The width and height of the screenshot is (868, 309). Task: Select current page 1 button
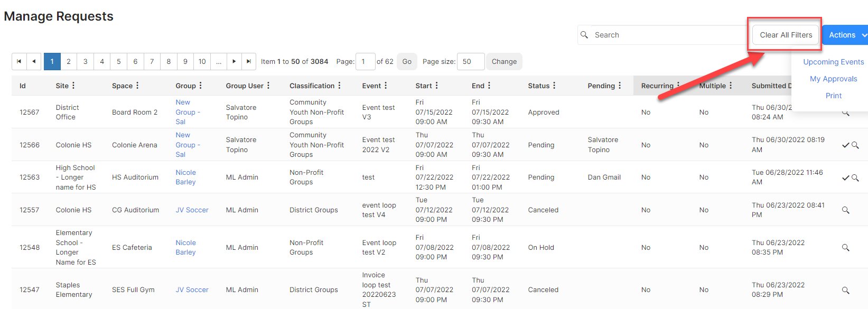point(52,61)
